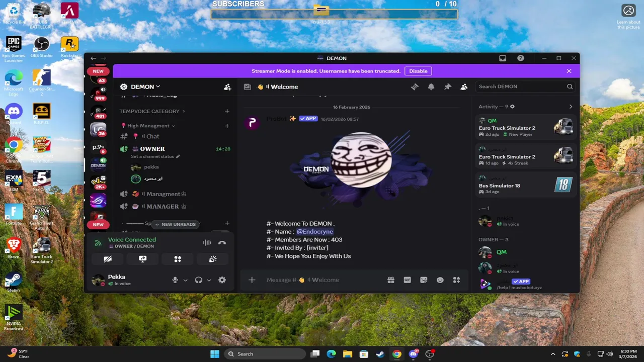Viewport: 644px width, 362px height.
Task: Click the OWNER / DEMON voice connection link
Action: click(131, 246)
